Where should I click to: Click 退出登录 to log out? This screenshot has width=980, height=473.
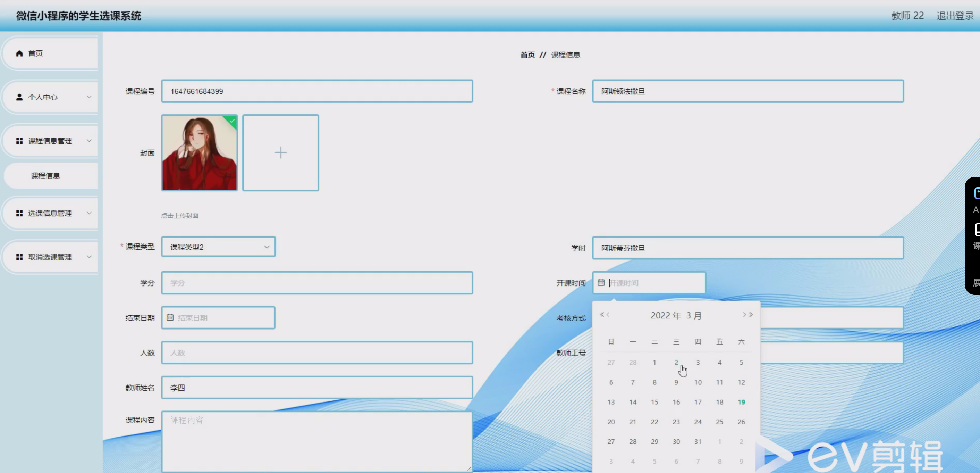point(955,16)
